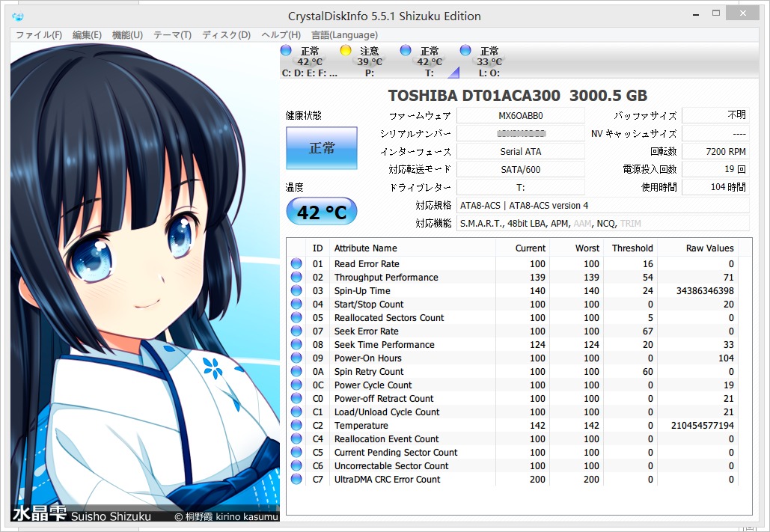
Task: Select the Read Error Rate row text
Action: click(x=367, y=264)
